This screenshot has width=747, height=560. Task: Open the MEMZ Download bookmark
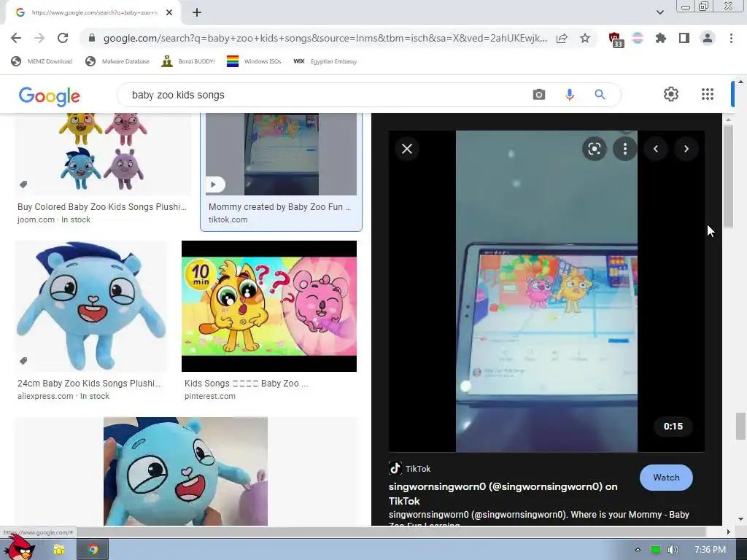[42, 61]
